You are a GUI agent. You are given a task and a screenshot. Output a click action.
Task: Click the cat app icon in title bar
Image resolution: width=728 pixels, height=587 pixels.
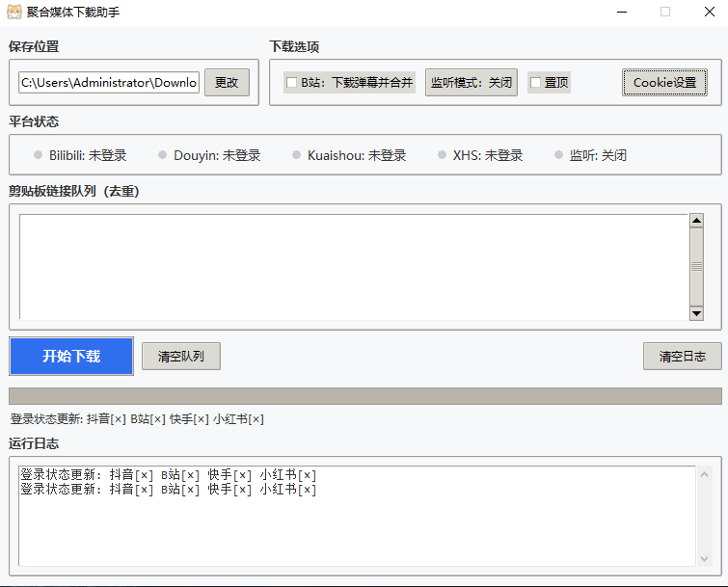tap(13, 12)
